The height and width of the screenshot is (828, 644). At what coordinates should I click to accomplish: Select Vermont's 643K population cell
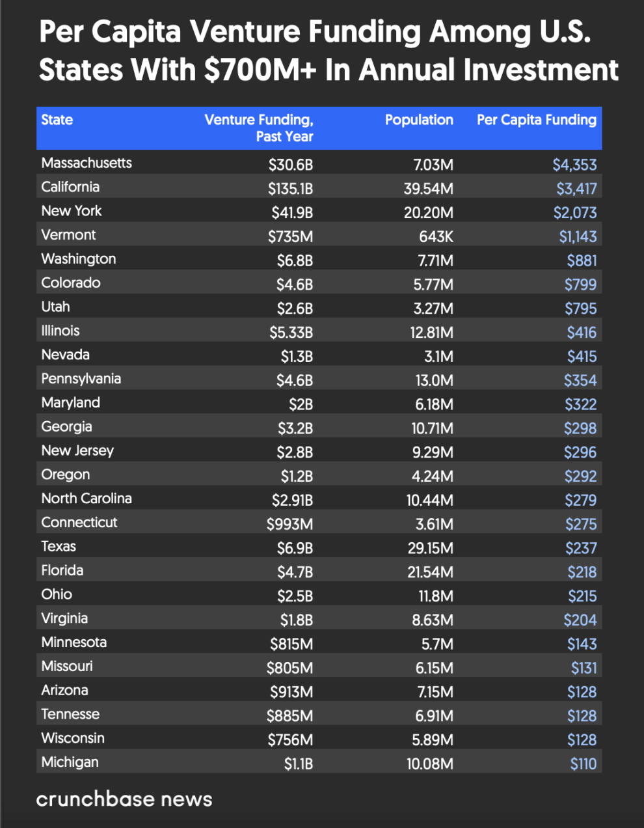point(436,237)
